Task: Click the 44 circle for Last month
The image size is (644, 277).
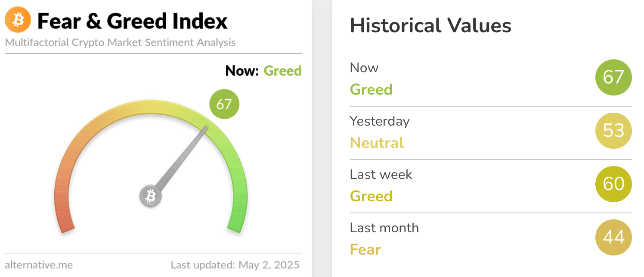Action: coord(613,237)
